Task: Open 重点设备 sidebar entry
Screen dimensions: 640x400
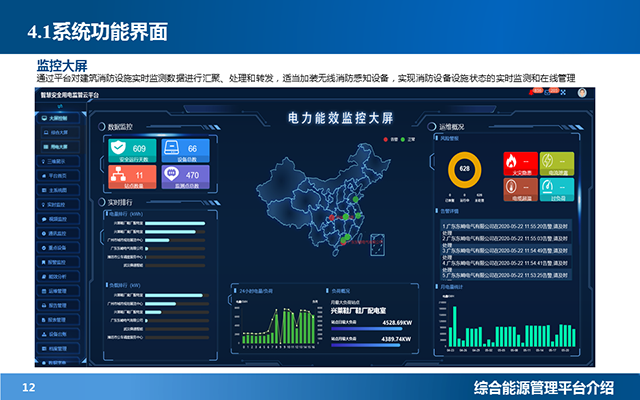Action: (58, 248)
